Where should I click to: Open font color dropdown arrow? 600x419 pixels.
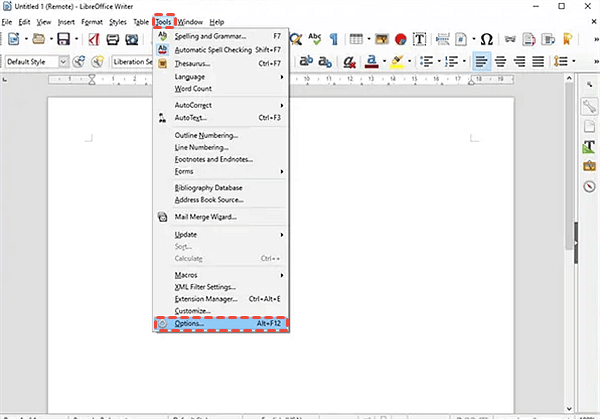[384, 62]
